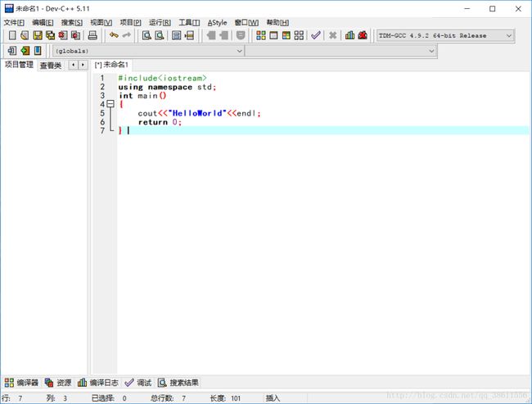
Task: Run the program with the window icon
Action: point(273,35)
